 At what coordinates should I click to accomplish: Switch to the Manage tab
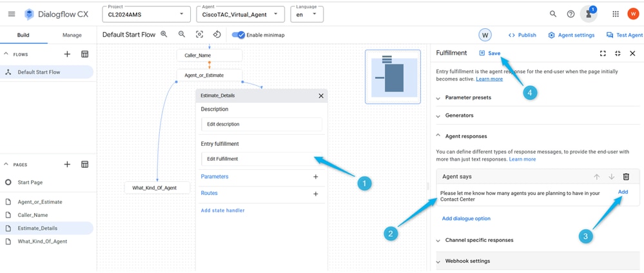[x=72, y=35]
